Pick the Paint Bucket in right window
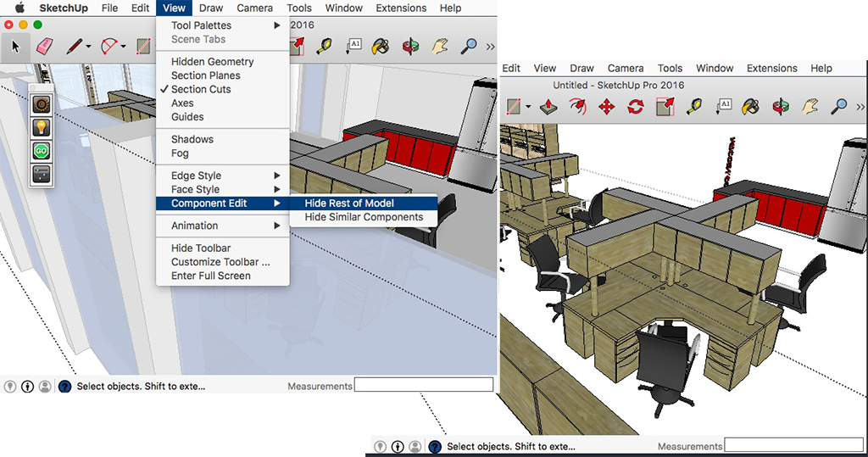Viewport: 868px width, 457px height. pyautogui.click(x=751, y=106)
